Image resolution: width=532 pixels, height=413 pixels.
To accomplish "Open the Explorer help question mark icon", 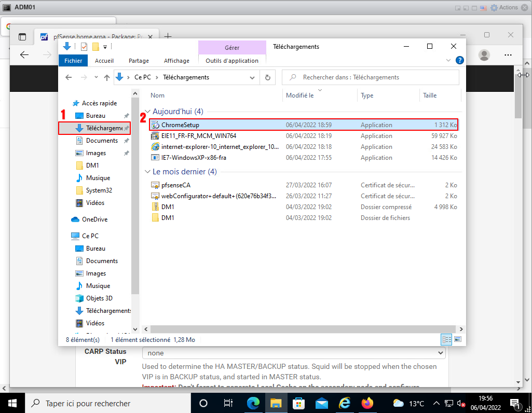I will (459, 60).
